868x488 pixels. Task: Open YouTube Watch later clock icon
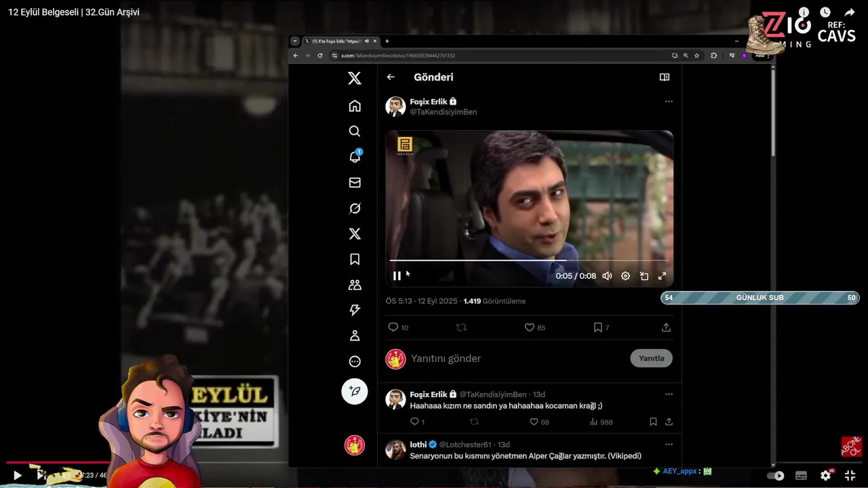click(825, 12)
